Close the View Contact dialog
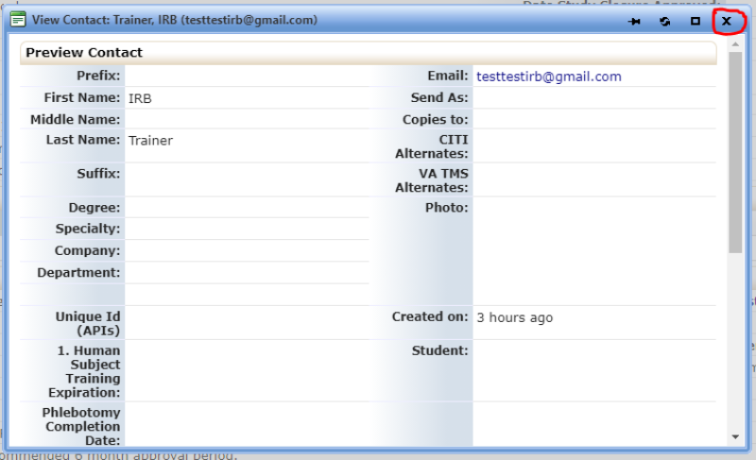756x460 pixels. 727,21
